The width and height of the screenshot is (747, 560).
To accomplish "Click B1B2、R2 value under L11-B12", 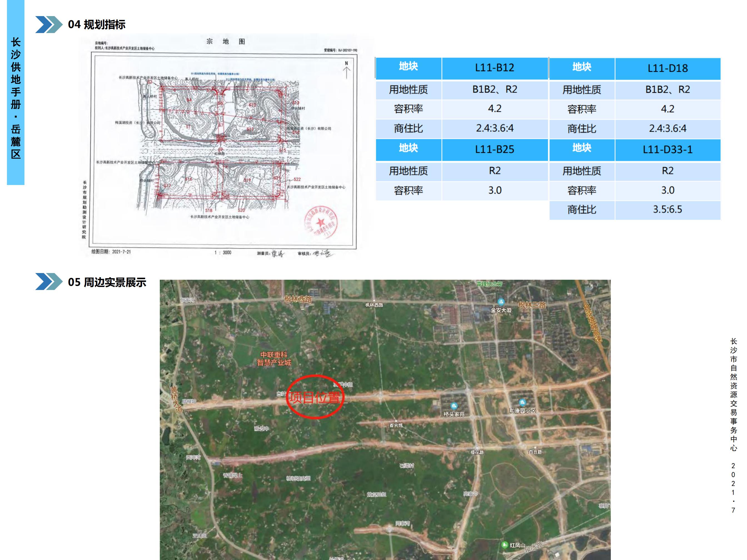I will [495, 90].
